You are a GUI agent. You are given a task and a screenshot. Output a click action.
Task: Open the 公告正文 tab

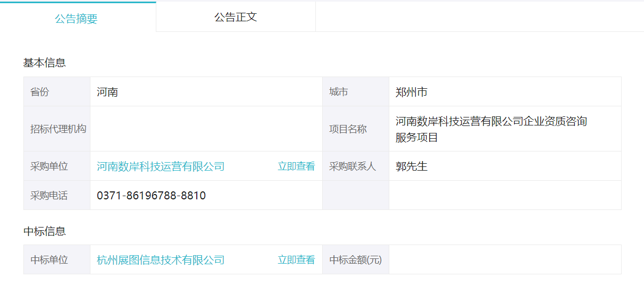(236, 17)
